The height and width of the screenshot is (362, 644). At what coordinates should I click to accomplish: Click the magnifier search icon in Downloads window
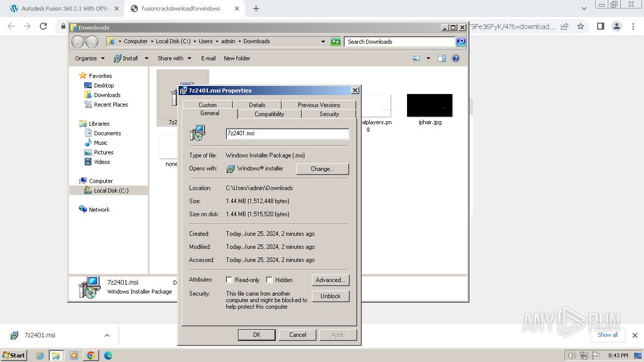click(460, 42)
